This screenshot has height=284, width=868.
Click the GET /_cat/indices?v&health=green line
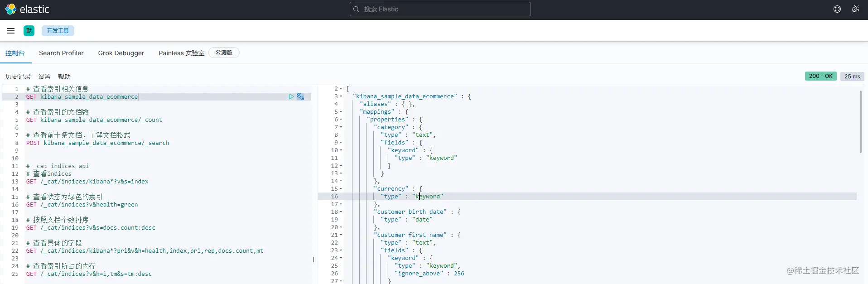click(82, 205)
